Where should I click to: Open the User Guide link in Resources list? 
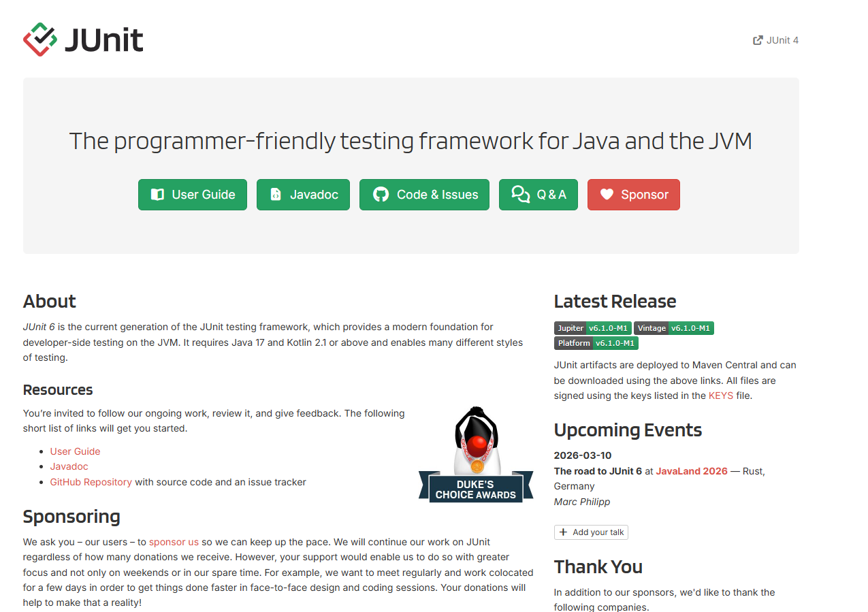pyautogui.click(x=75, y=451)
